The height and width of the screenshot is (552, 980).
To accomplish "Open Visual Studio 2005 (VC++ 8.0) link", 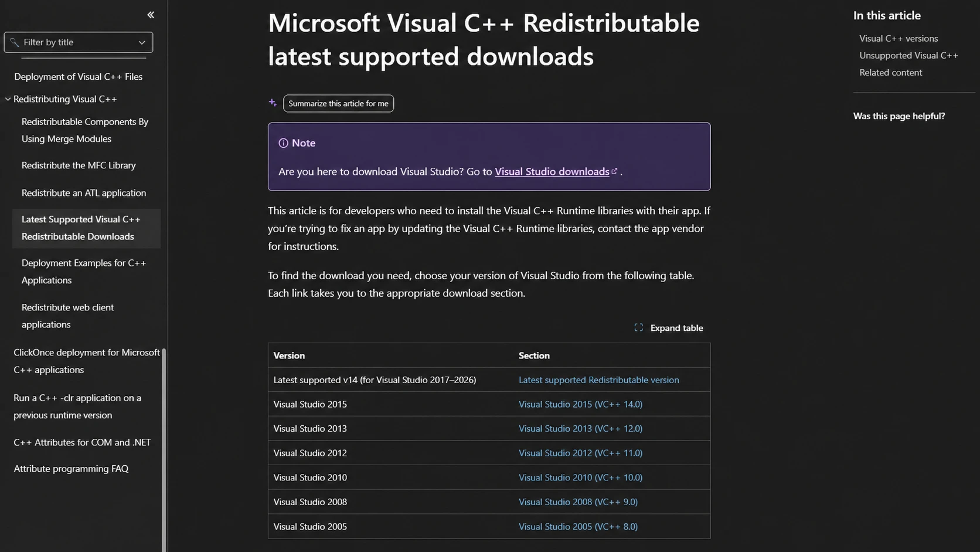I will pyautogui.click(x=578, y=527).
